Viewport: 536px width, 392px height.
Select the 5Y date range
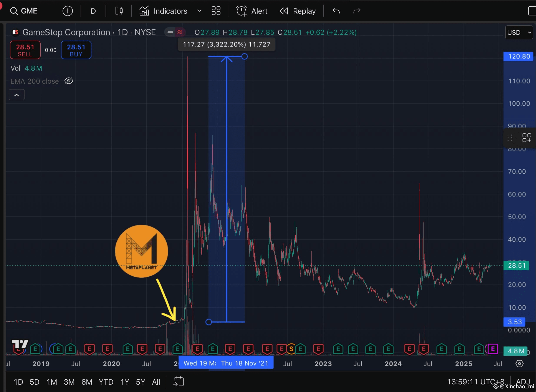click(140, 382)
